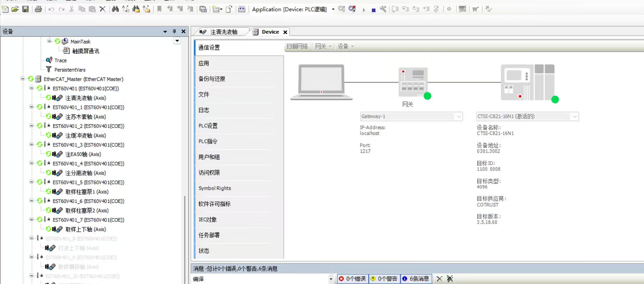Open the CTSI-C821-16N1 device dropdown

[x=575, y=116]
